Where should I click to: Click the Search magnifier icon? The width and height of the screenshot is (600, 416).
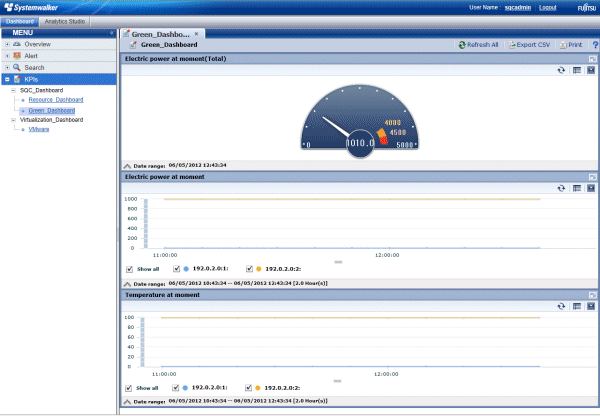[17, 67]
